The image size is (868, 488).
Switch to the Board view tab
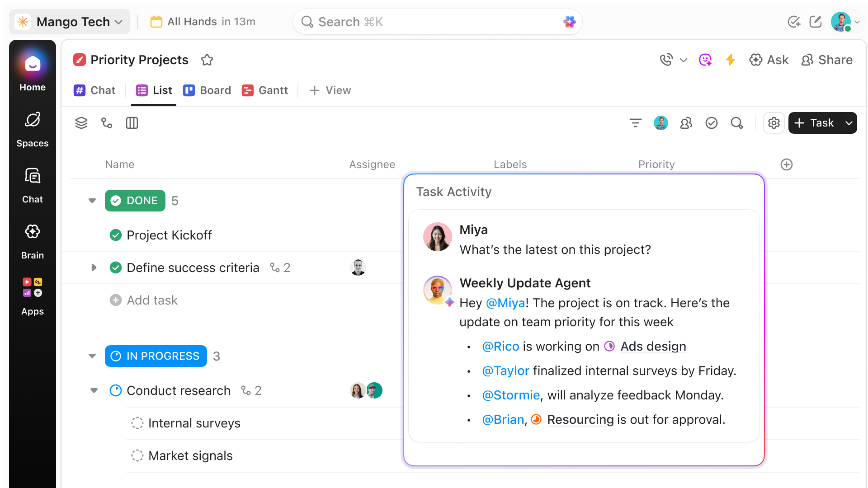point(207,90)
